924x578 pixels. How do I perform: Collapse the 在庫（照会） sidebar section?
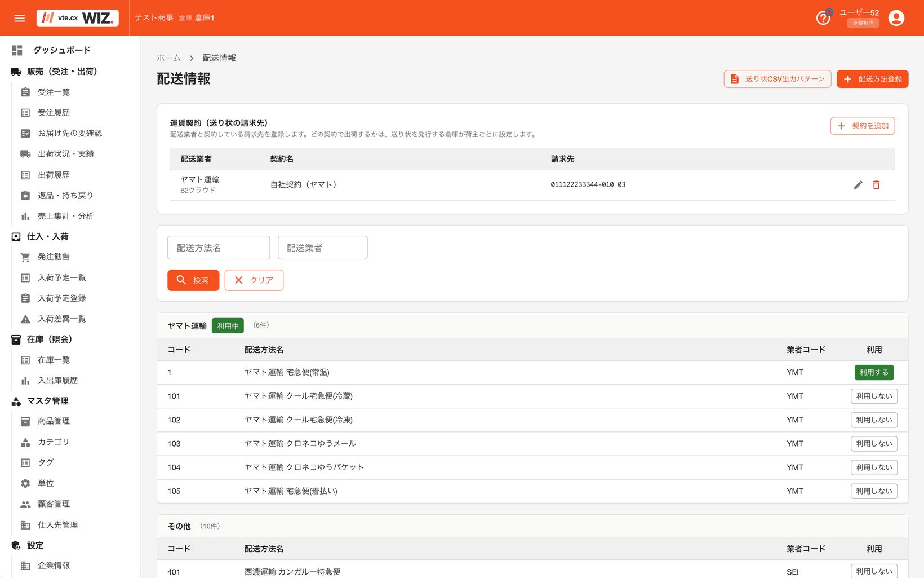(50, 339)
